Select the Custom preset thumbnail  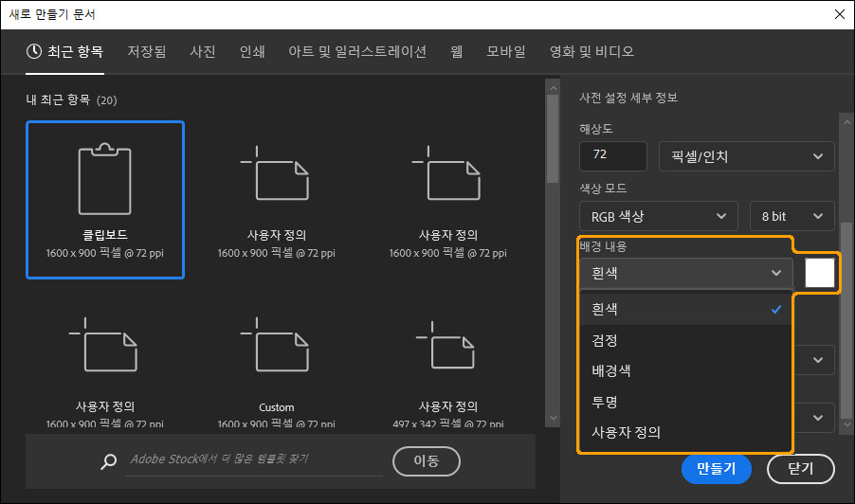pyautogui.click(x=277, y=371)
